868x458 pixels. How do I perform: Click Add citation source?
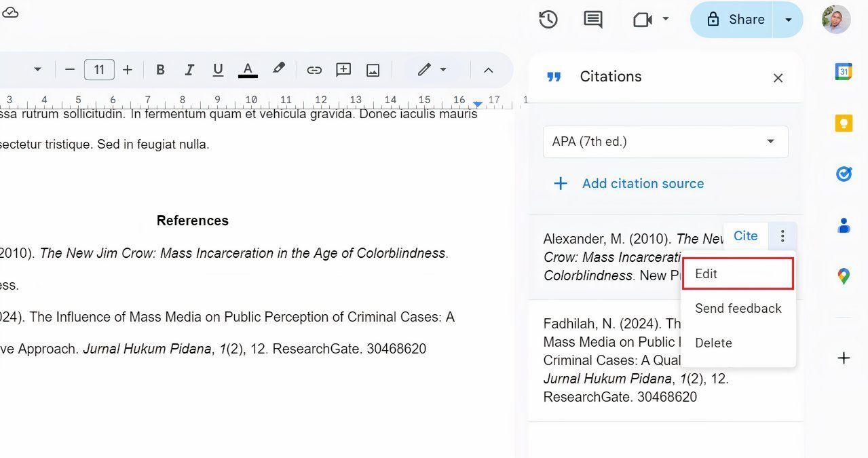642,183
